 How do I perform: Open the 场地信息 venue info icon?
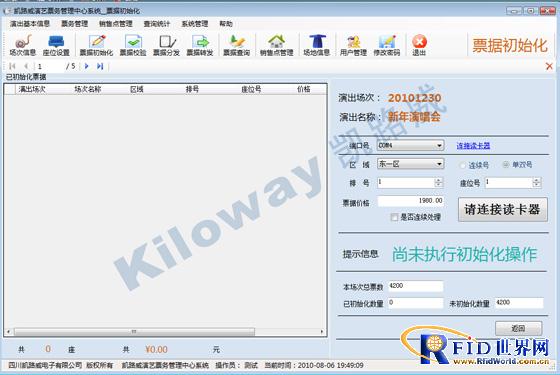point(316,45)
